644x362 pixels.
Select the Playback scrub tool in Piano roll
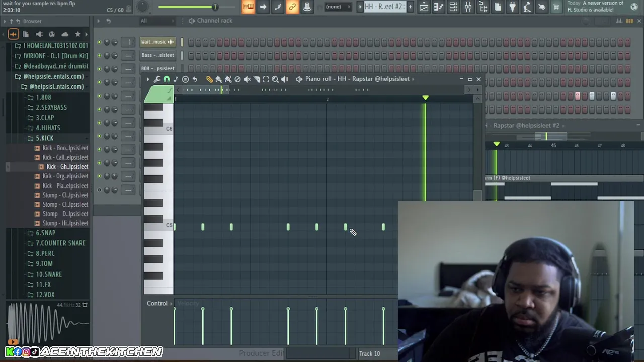[285, 79]
